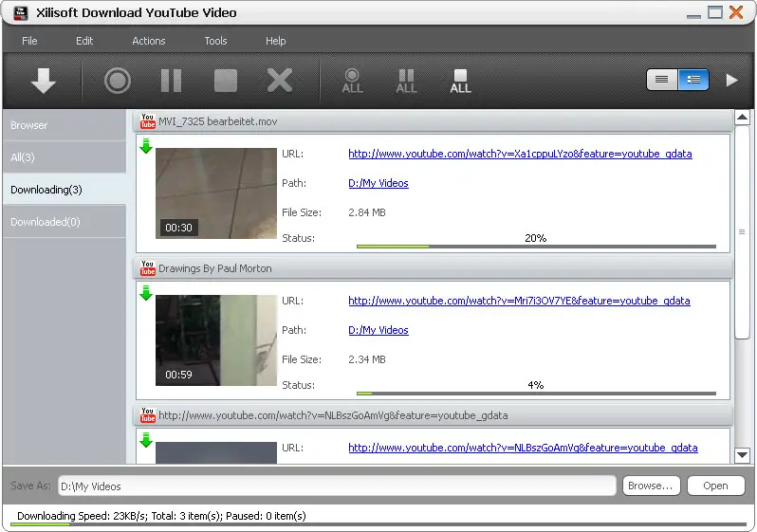Image resolution: width=757 pixels, height=532 pixels.
Task: Select the All(3) category
Action: [65, 157]
